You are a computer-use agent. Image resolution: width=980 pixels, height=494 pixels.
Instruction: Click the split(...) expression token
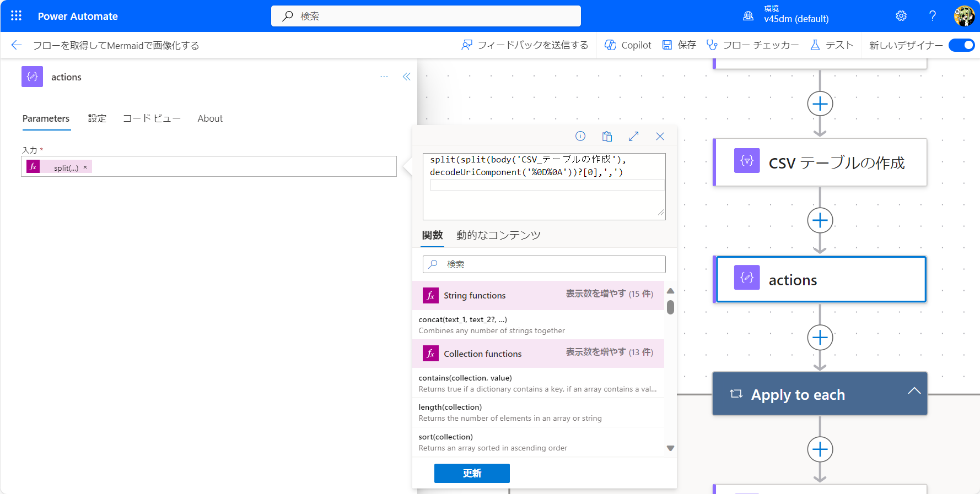(x=59, y=167)
